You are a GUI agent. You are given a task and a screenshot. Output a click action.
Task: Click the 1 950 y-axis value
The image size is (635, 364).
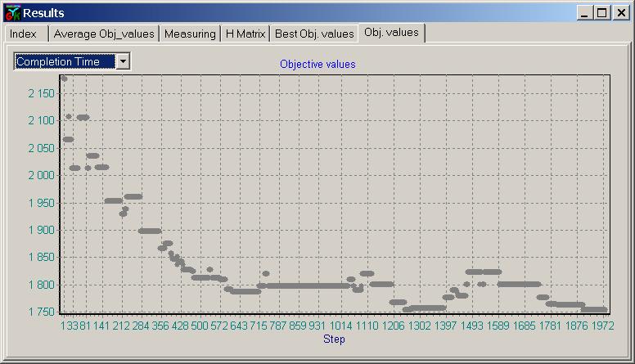(41, 203)
